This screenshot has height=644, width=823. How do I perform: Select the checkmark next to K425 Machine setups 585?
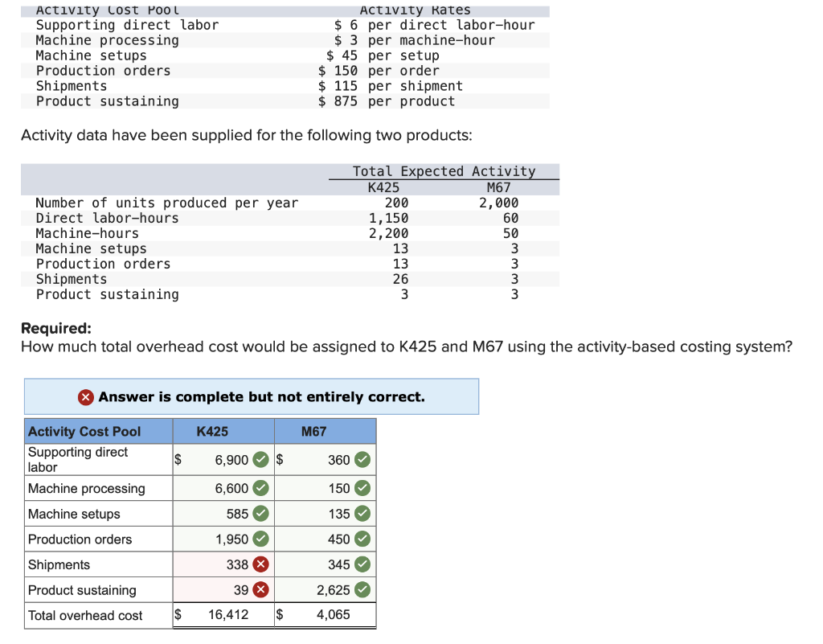point(260,513)
